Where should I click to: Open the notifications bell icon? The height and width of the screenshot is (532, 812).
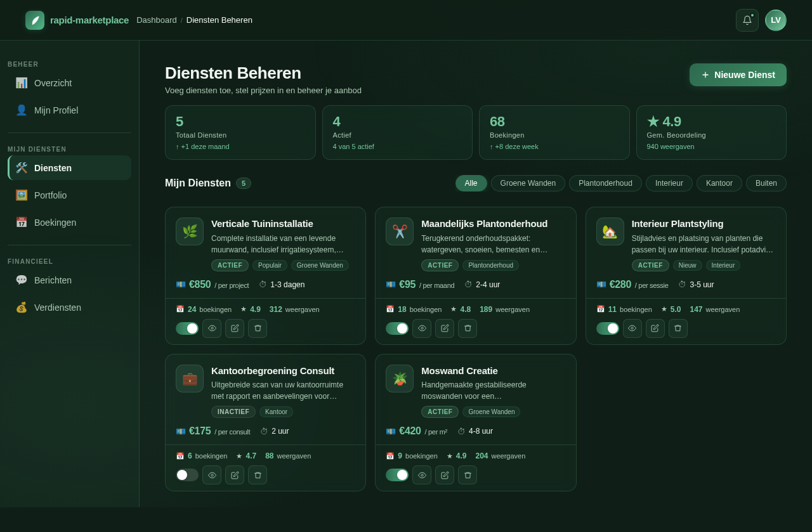[x=747, y=20]
